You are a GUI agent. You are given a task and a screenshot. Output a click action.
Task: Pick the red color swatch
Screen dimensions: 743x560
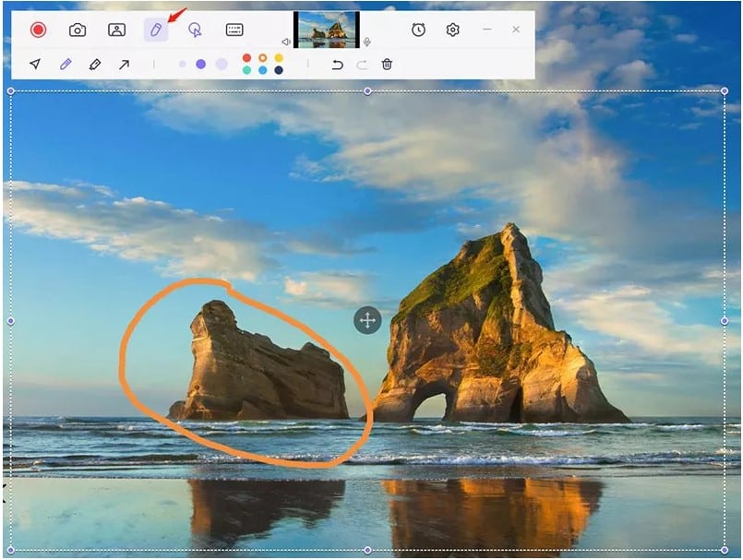pos(246,58)
